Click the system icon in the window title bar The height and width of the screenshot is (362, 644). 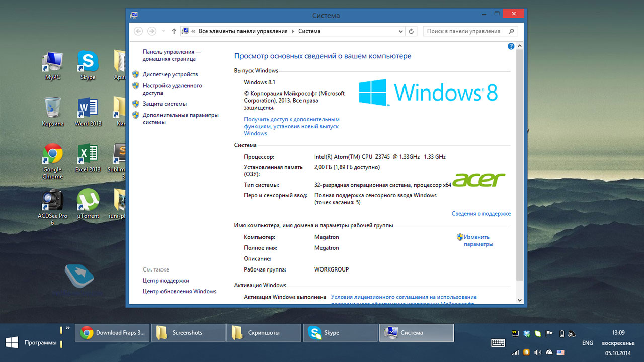pos(134,15)
